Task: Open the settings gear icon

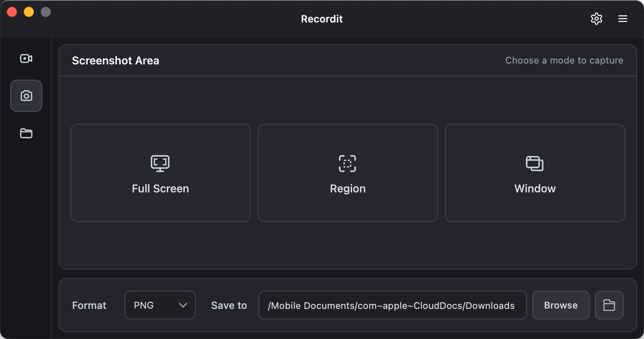Action: pyautogui.click(x=597, y=19)
